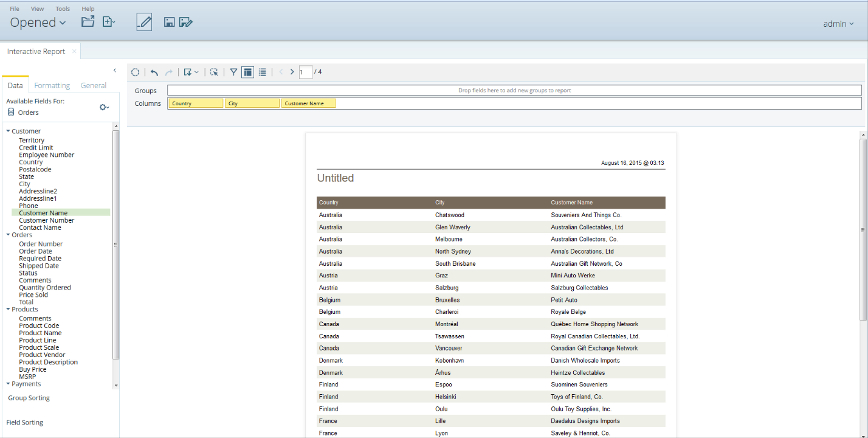This screenshot has height=438, width=868.
Task: Open the Opened perspective dropdown
Action: [38, 23]
